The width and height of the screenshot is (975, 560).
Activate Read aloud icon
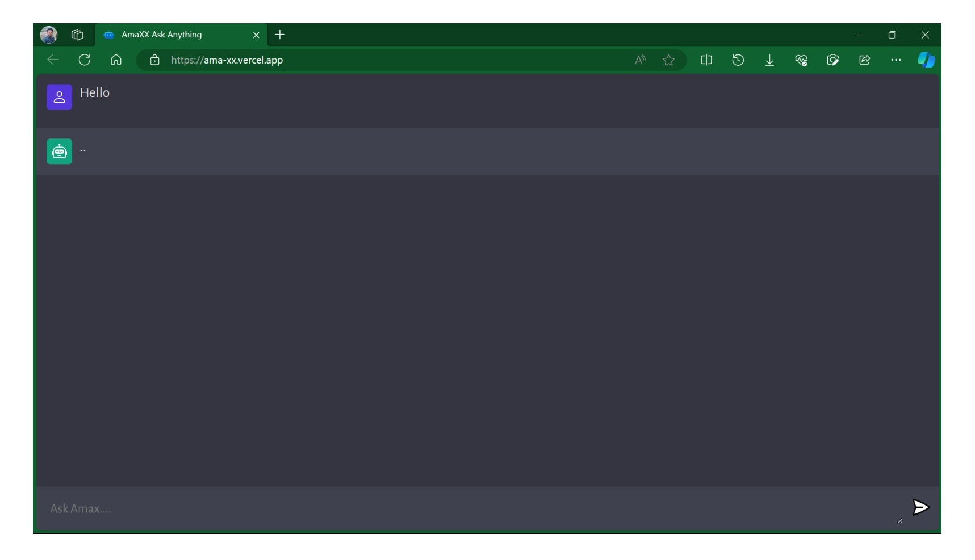pos(640,60)
